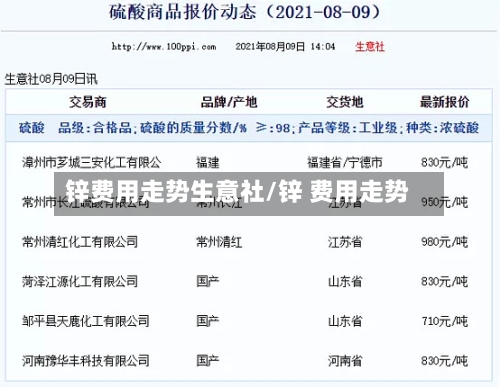The height and width of the screenshot is (388, 500).
Task: Click the 最新报价 column header
Action: pos(444,102)
